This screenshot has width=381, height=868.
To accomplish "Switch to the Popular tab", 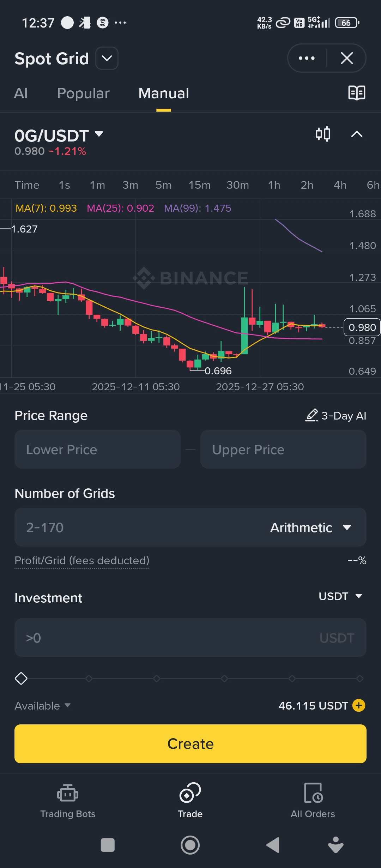I will click(83, 94).
